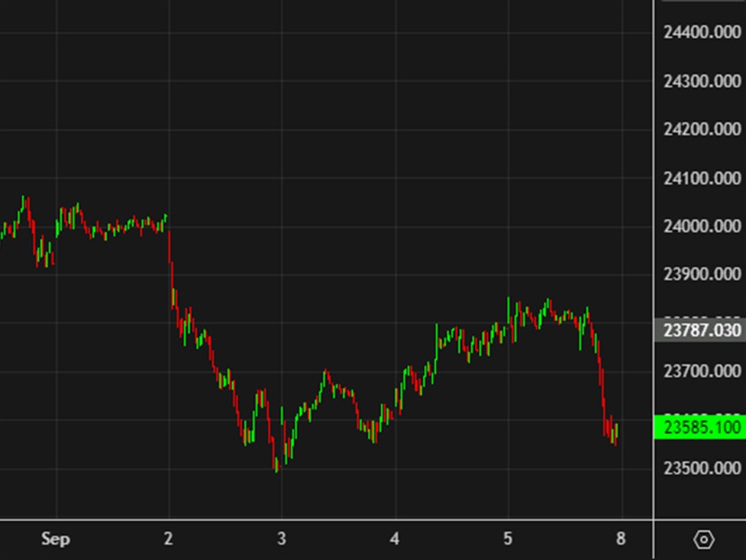Select the 24400.000 price axis label
Image resolution: width=746 pixels, height=560 pixels.
point(702,32)
